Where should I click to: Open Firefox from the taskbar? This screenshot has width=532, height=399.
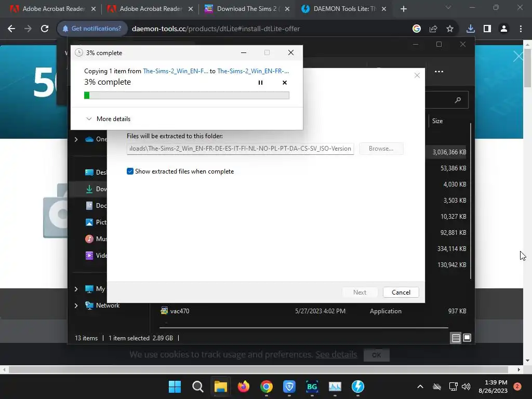click(x=243, y=387)
